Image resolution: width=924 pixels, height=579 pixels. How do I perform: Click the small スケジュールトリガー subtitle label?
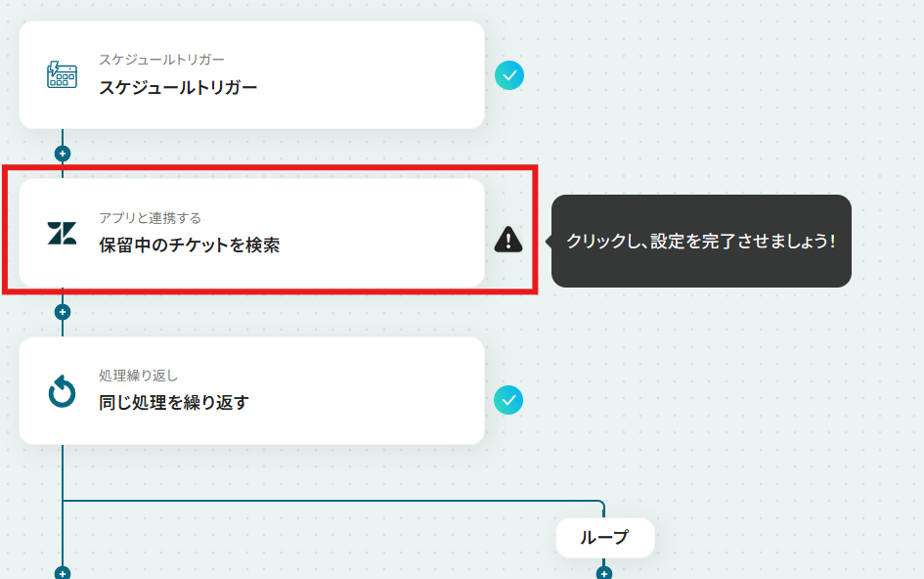161,60
